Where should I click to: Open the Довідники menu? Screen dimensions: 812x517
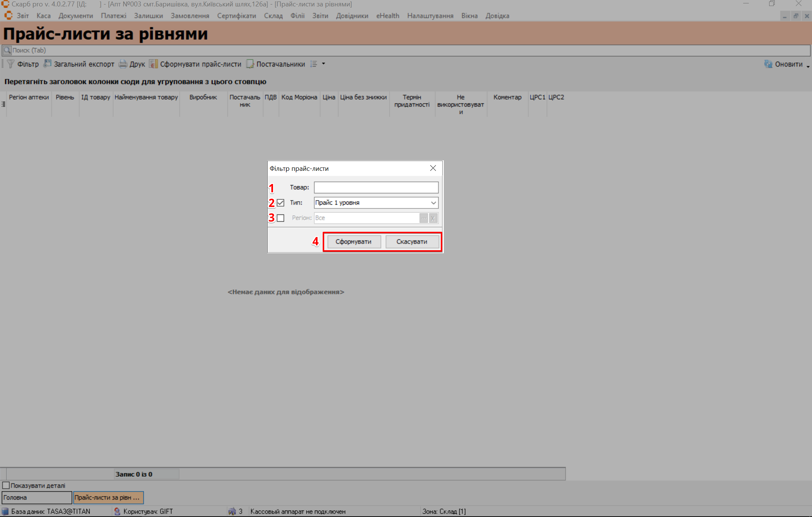[x=352, y=16]
